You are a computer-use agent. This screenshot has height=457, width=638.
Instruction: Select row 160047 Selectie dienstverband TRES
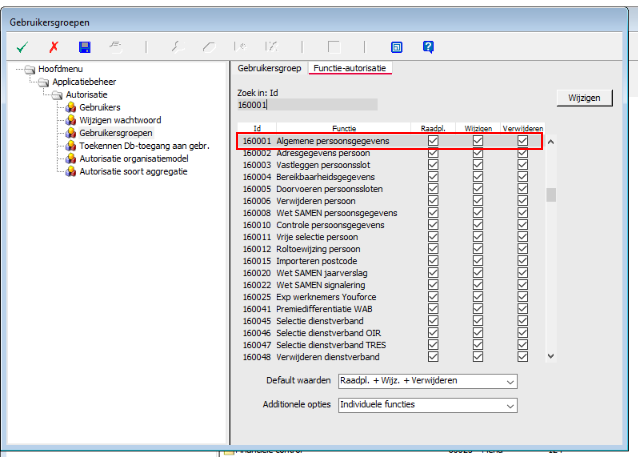(391, 345)
